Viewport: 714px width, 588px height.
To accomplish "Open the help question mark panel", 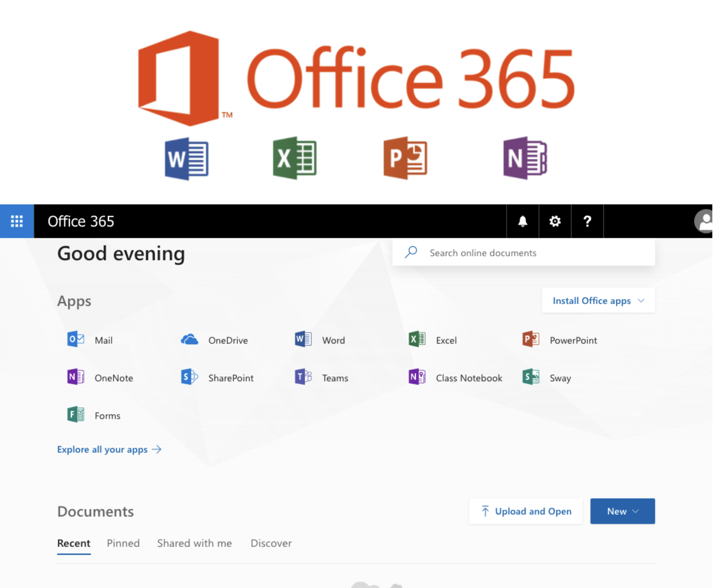I will coord(587,221).
